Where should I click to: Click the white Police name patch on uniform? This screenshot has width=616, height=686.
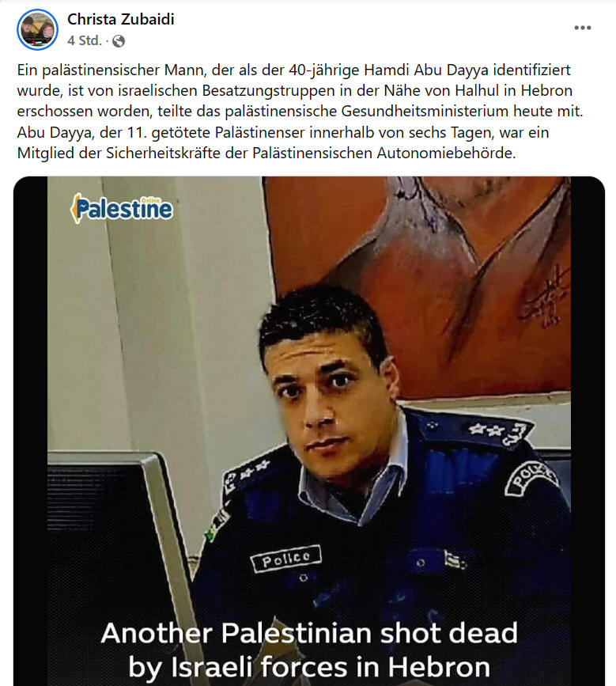286,559
